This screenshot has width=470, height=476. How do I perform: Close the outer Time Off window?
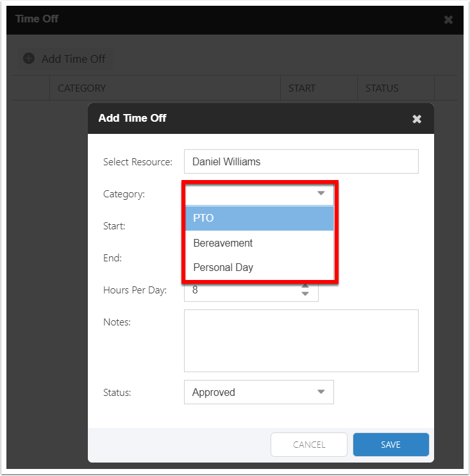coord(448,20)
